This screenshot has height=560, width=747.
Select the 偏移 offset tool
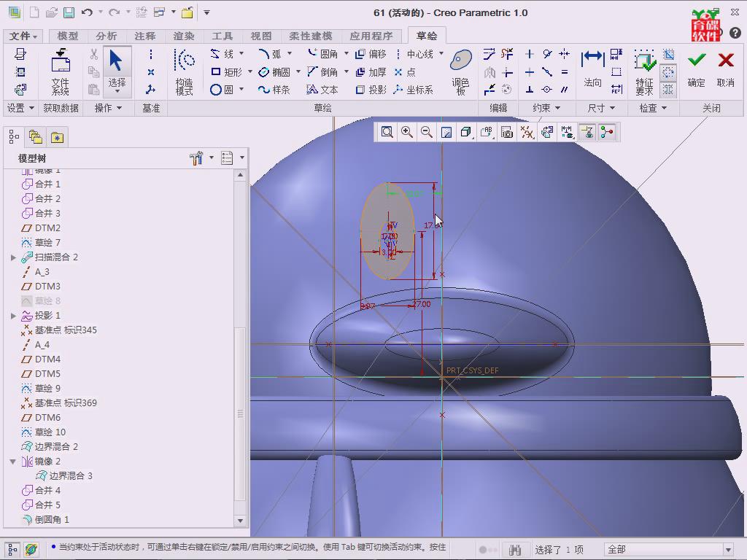(371, 54)
